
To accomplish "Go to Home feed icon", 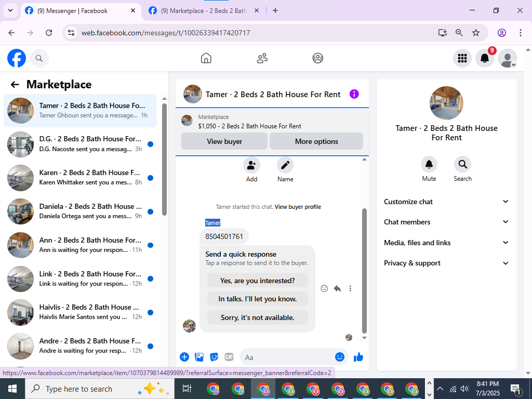I will pos(206,58).
